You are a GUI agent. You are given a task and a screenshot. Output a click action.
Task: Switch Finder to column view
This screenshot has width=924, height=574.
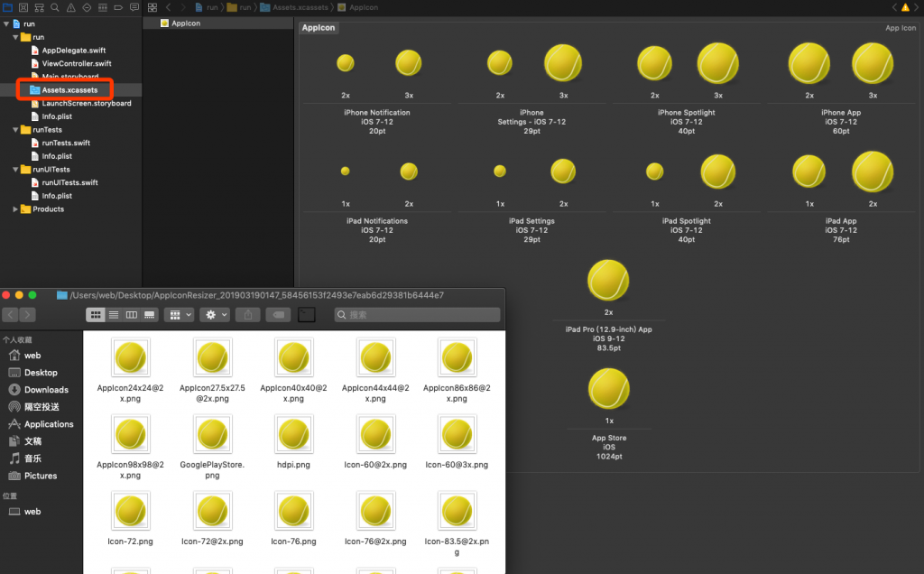[x=132, y=315]
